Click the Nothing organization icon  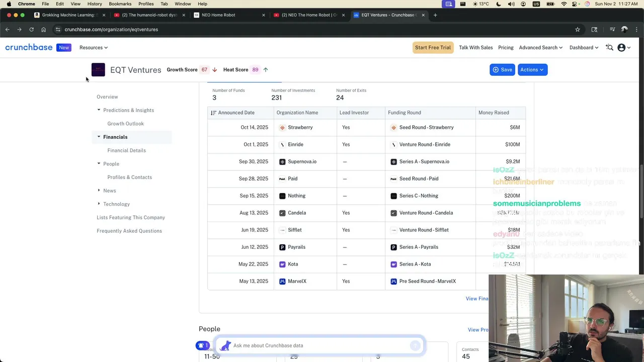(282, 196)
